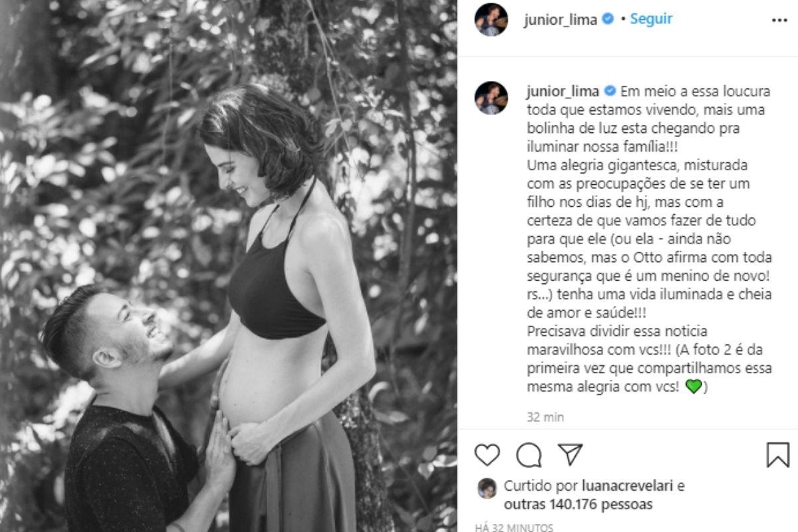798x532 pixels.
Task: Follow the account via Seguir
Action: pyautogui.click(x=651, y=19)
